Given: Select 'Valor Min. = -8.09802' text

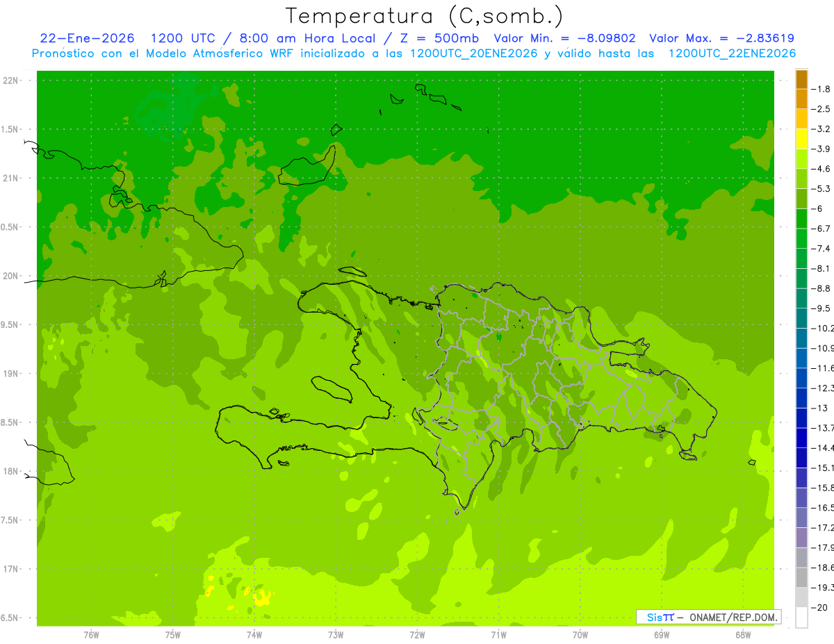Looking at the screenshot, I should coord(564,38).
